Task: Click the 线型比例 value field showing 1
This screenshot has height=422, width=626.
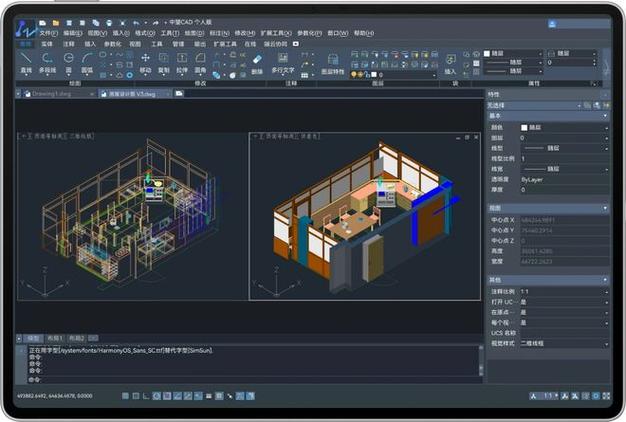Action: click(x=565, y=158)
